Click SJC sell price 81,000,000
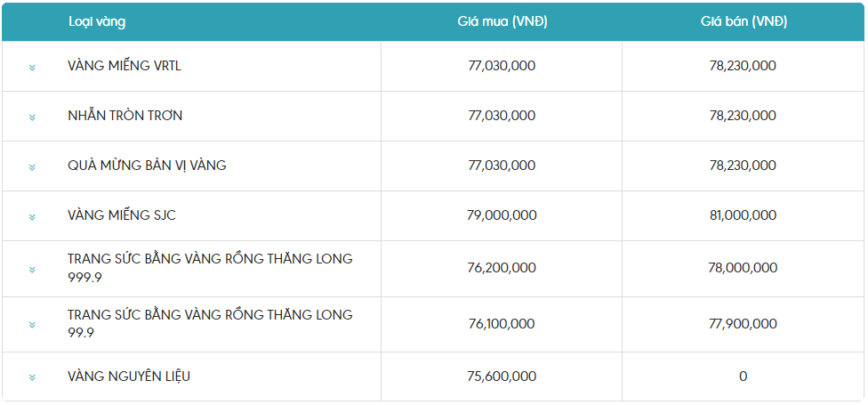 point(743,215)
